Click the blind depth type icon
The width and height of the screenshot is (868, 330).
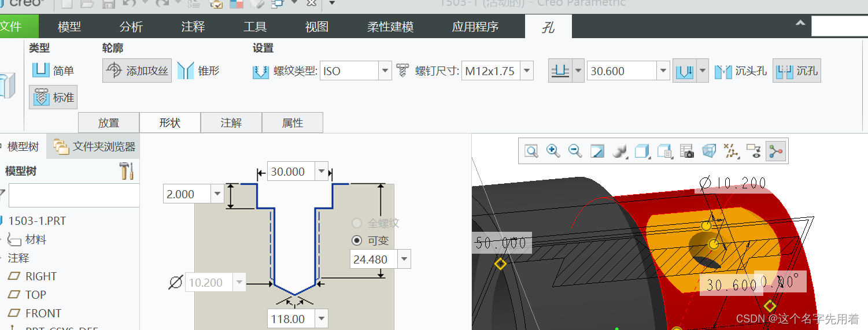[560, 71]
